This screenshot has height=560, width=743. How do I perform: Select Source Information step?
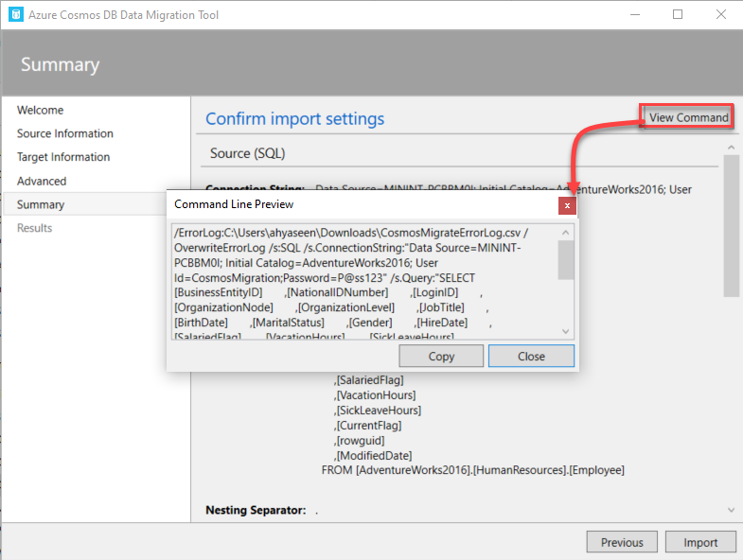click(65, 133)
